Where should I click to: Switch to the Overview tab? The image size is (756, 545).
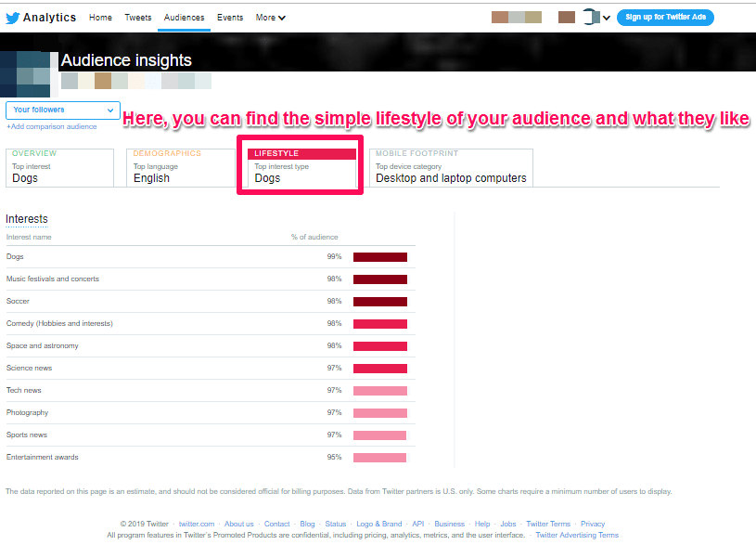(x=59, y=167)
